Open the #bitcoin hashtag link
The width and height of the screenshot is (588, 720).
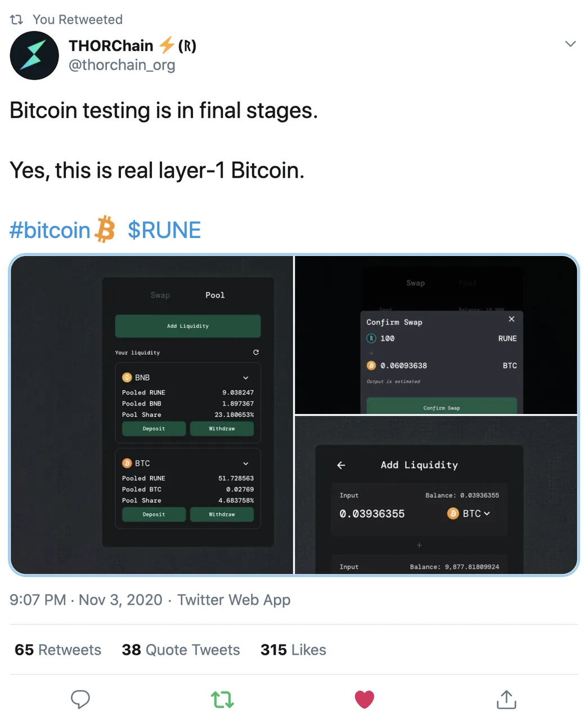[50, 230]
